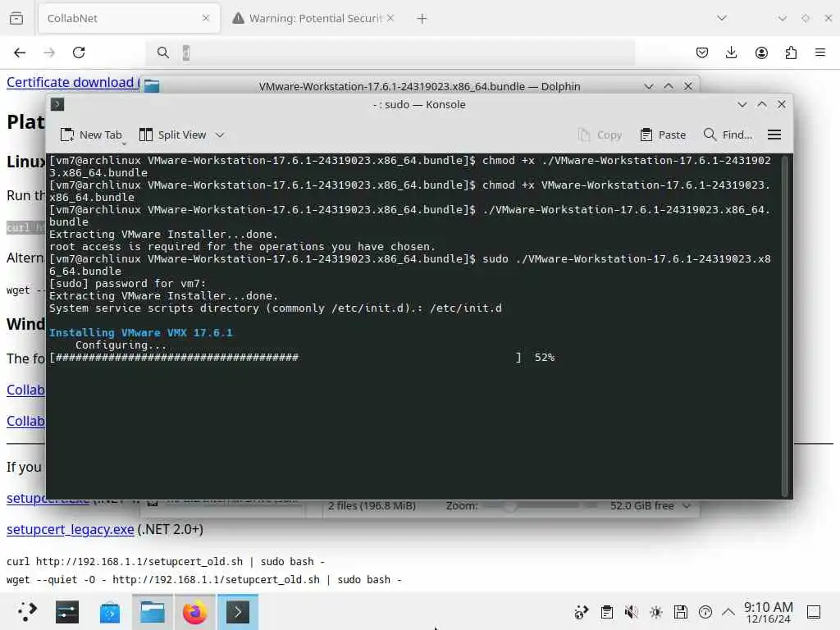Screen dimensions: 840x630
Task: Open a new Firefox tab with plus
Action: [422, 19]
